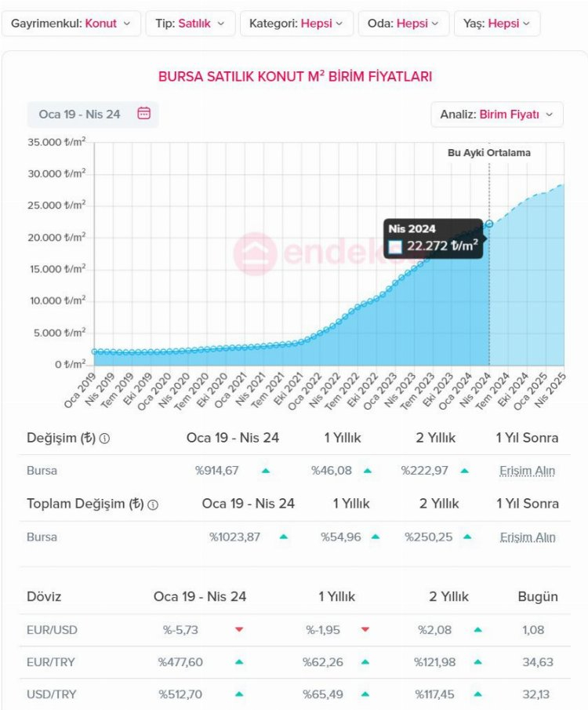Open the Gayrimenkul: Konut dropdown

[71, 24]
